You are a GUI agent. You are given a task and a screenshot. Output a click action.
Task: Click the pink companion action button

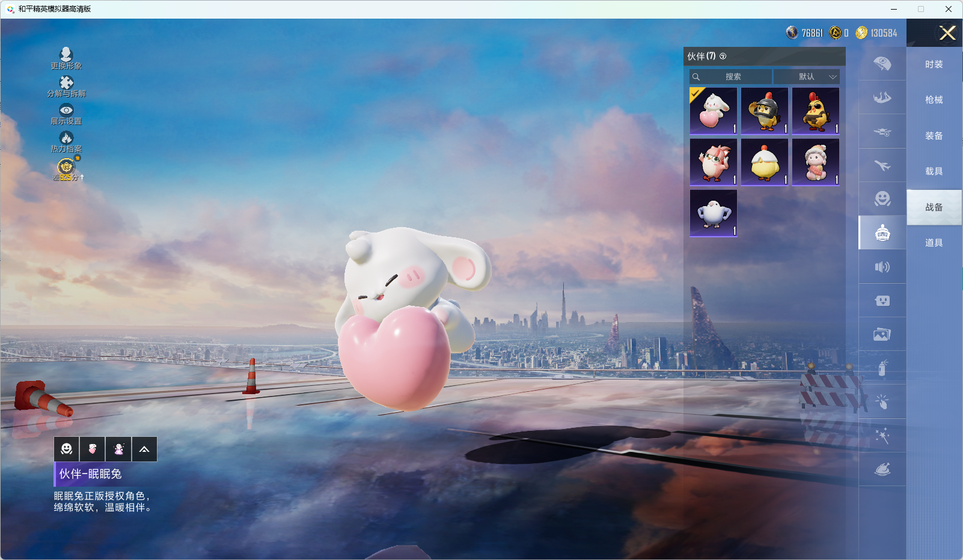point(93,449)
